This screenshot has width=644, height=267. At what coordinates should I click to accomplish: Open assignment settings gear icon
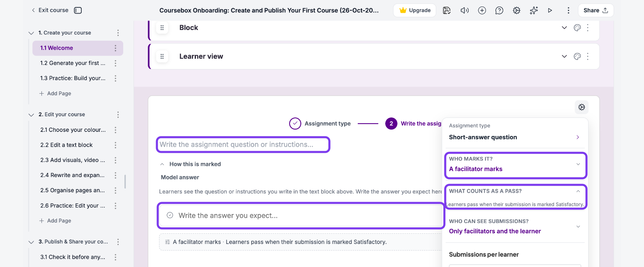click(x=582, y=107)
